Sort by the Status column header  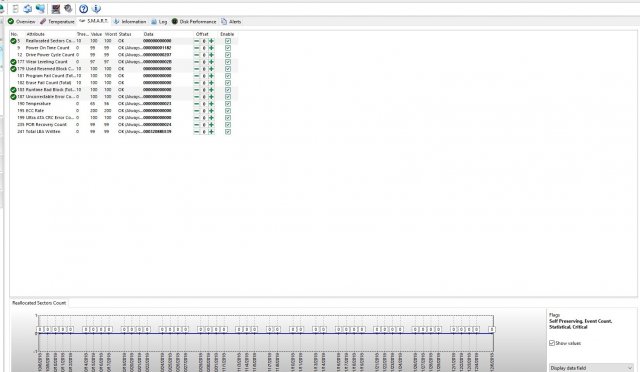125,34
